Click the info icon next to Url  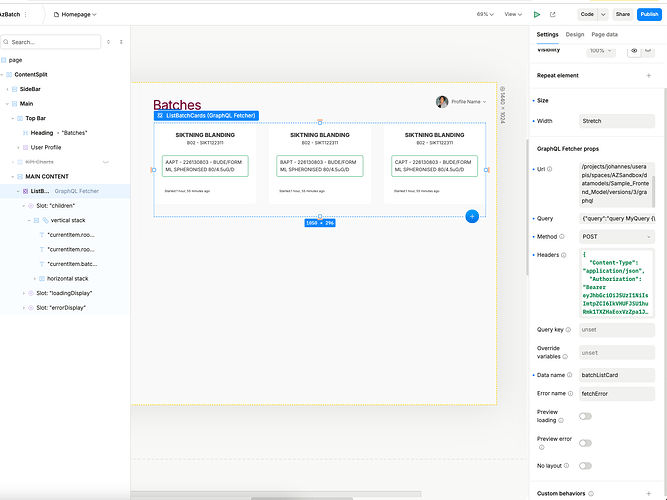pyautogui.click(x=531, y=170)
